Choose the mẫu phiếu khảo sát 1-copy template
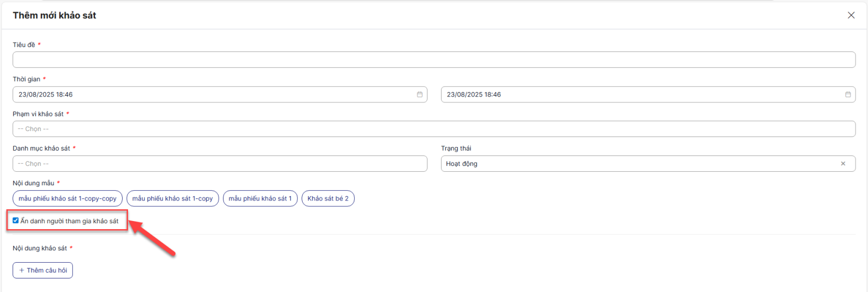The image size is (868, 292). point(173,199)
